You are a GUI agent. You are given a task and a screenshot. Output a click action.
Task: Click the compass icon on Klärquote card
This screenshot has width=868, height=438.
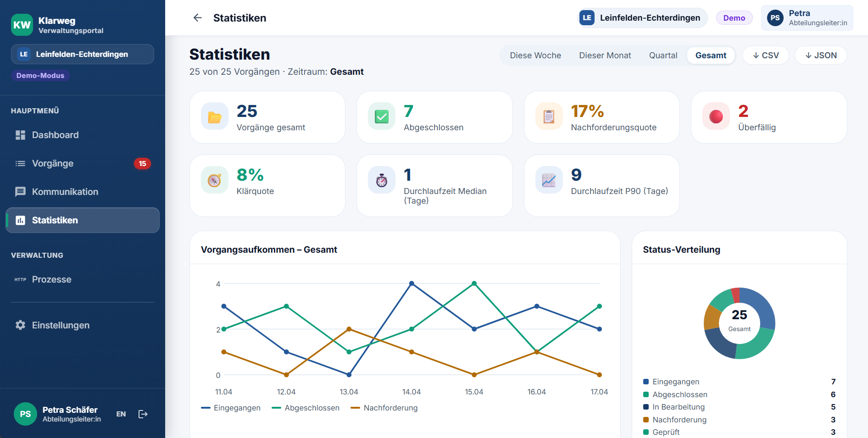[x=215, y=180]
